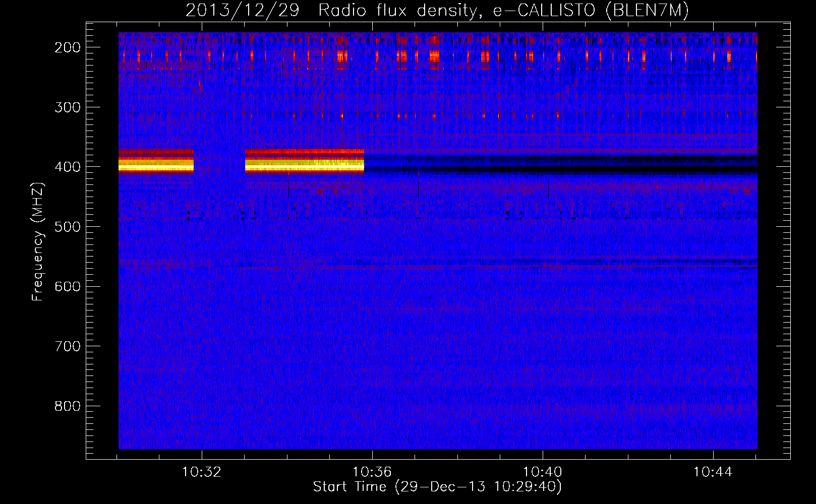Screen dimensions: 816x504
Task: Click the plot title "Radio flux density, e-CALLISTO (BLEN7M)"
Action: point(503,11)
